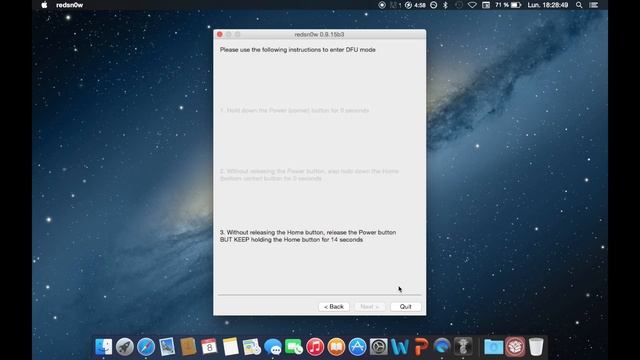640x360 pixels.
Task: Open the Apple menu
Action: 44,5
